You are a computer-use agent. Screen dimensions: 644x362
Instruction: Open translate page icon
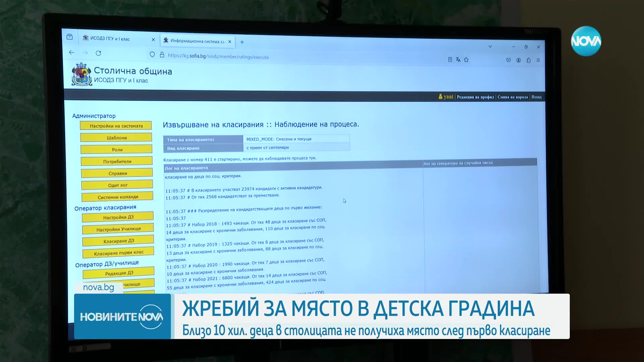point(458,60)
